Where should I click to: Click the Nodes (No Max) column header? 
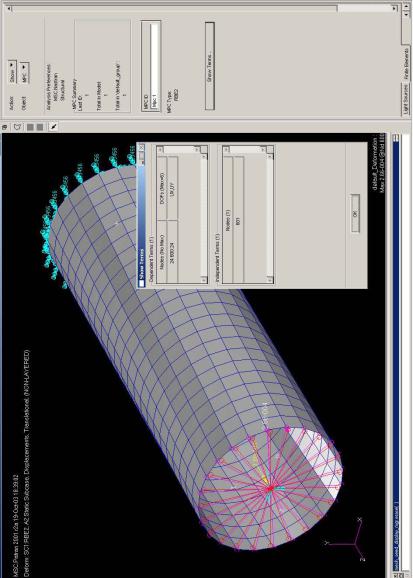162,251
